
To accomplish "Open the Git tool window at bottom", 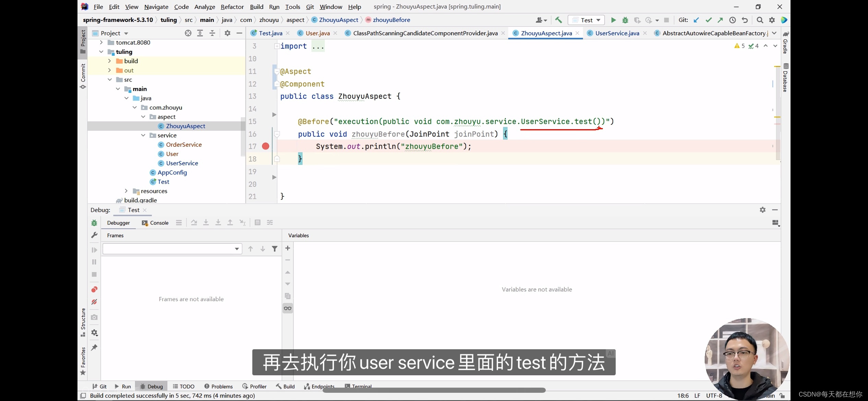I will tap(99, 386).
